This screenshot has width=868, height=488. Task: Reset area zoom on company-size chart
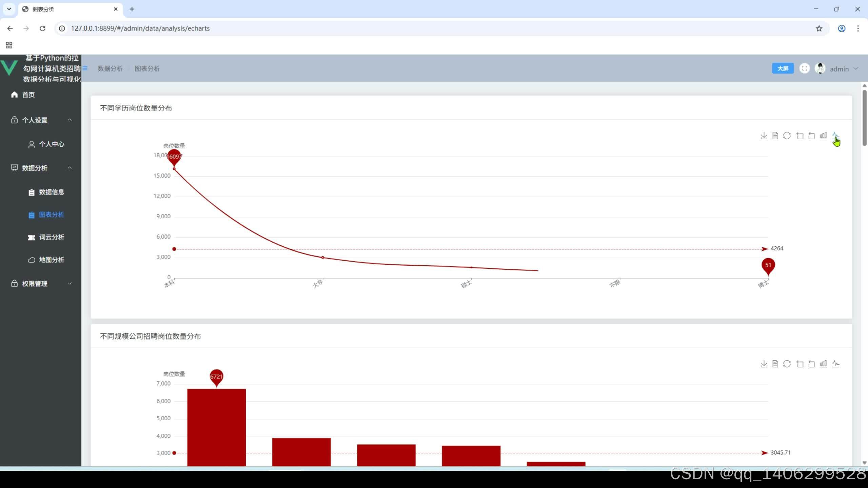[x=811, y=364]
